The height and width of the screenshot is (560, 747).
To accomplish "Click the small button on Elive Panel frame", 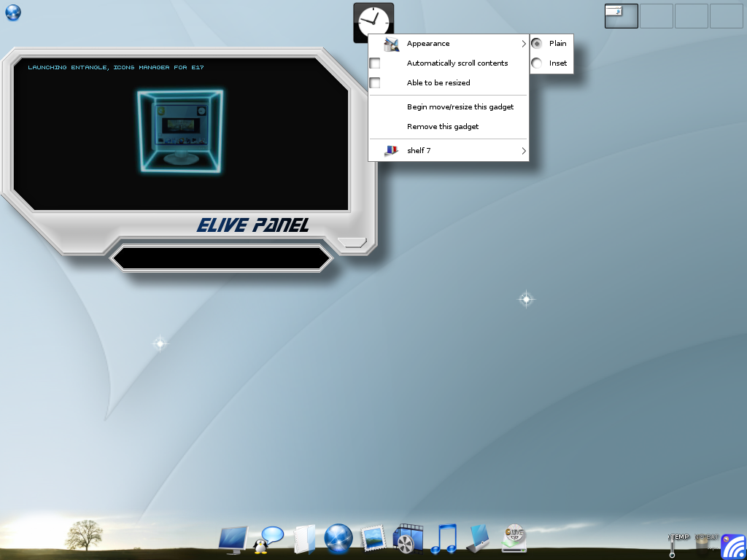I will 352,242.
